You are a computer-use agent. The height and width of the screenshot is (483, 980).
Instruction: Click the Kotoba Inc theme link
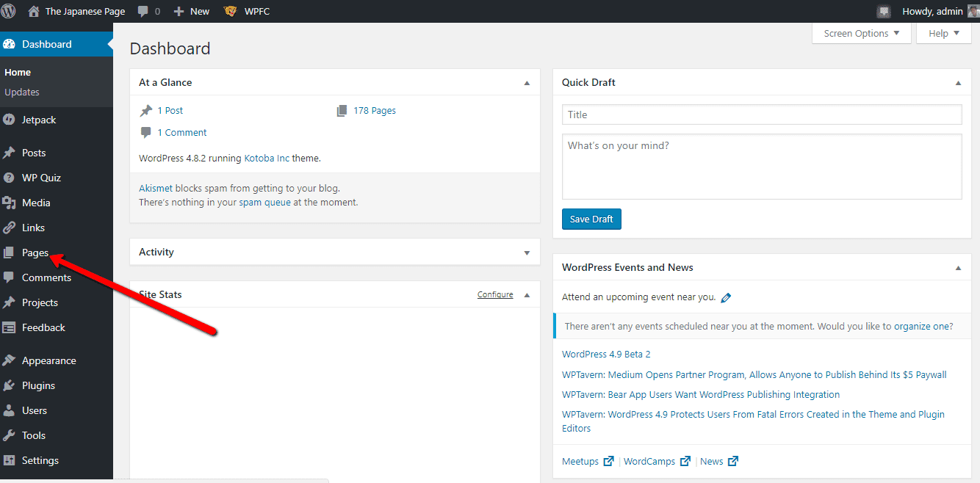267,158
